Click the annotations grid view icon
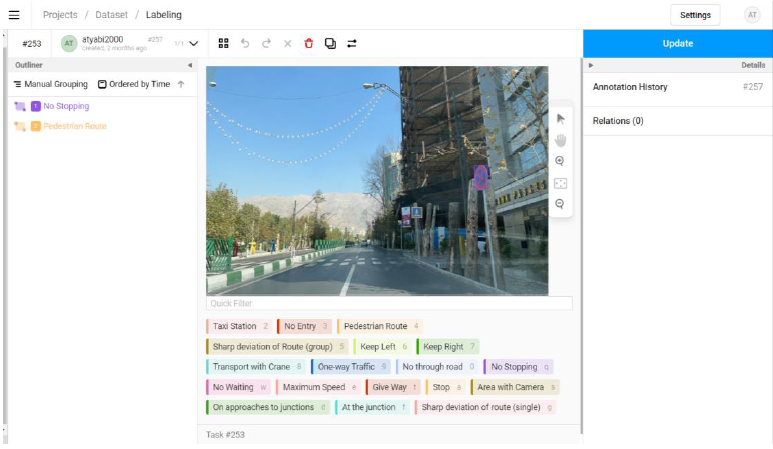Image resolution: width=773 pixels, height=449 pixels. [x=223, y=44]
